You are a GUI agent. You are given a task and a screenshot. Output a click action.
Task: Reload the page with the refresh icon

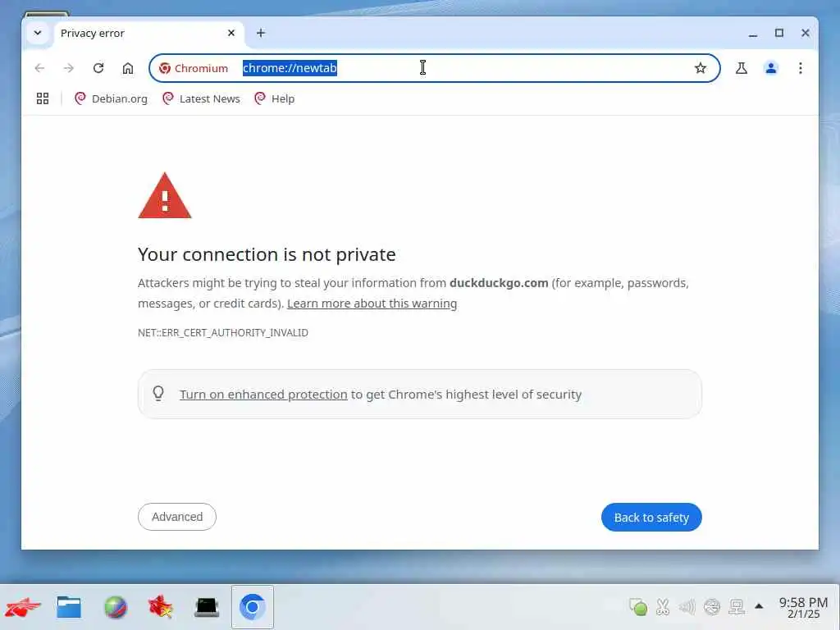pos(98,68)
